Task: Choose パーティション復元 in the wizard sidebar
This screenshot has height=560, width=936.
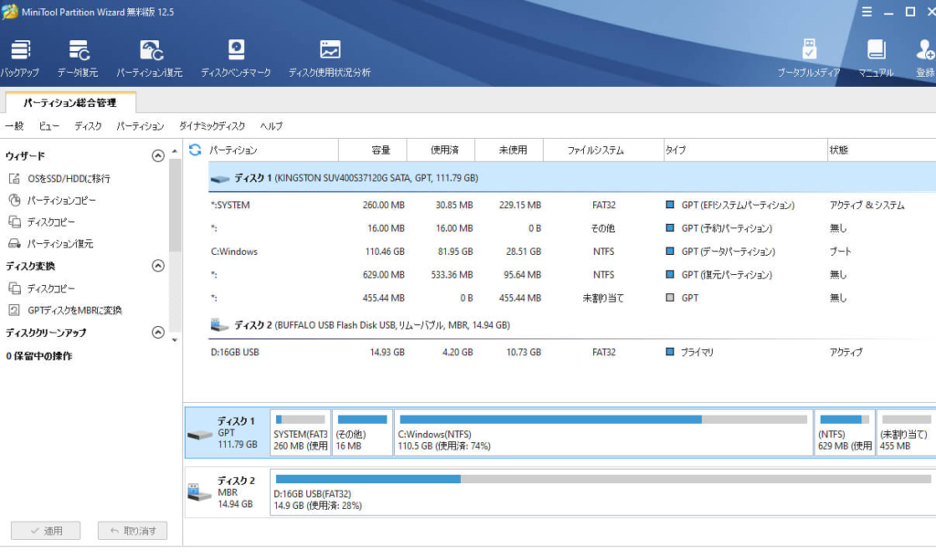Action: pyautogui.click(x=51, y=243)
